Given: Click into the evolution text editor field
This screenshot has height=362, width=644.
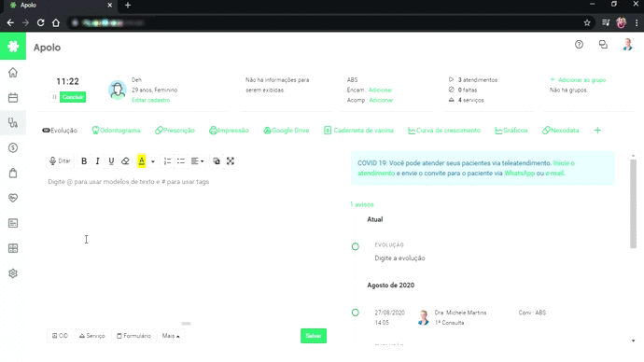Looking at the screenshot, I should 187,248.
